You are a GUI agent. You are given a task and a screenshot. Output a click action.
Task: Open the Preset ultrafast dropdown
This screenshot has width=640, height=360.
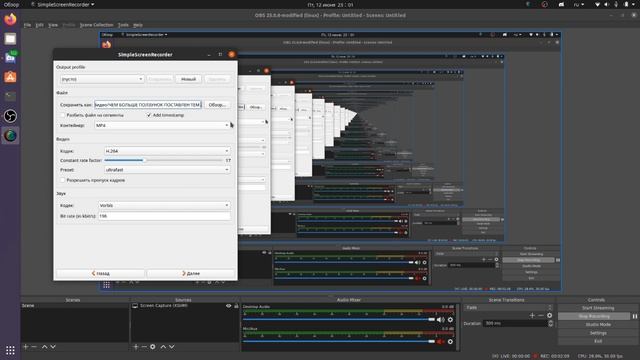point(167,170)
